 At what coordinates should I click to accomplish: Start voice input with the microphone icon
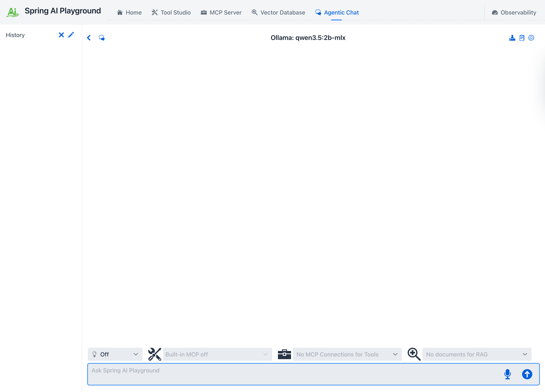508,374
